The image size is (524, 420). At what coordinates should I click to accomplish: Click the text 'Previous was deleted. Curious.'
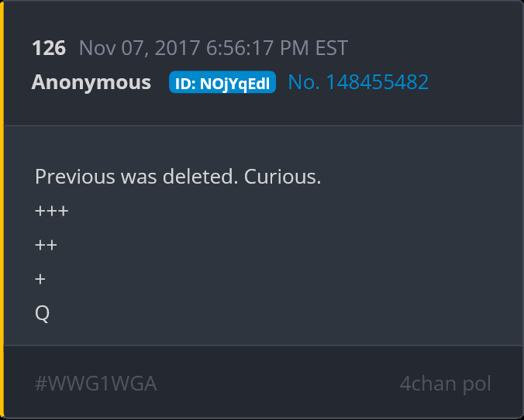pyautogui.click(x=178, y=177)
